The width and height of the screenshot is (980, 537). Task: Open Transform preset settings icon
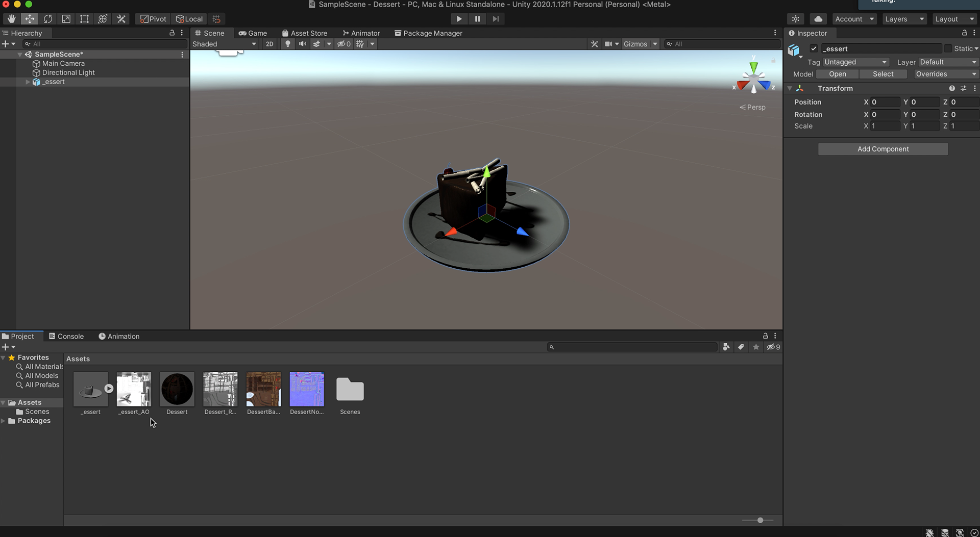point(964,88)
